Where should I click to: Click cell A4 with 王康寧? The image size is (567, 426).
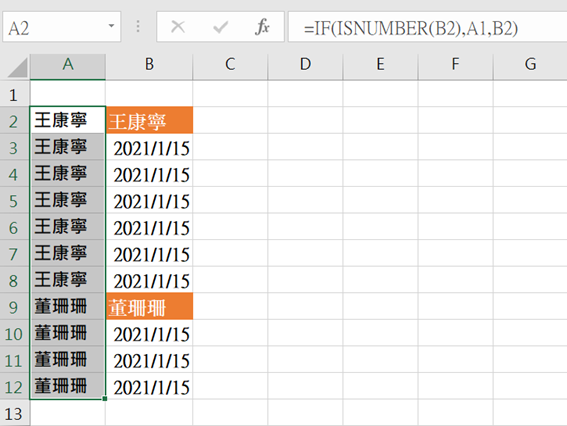(68, 173)
